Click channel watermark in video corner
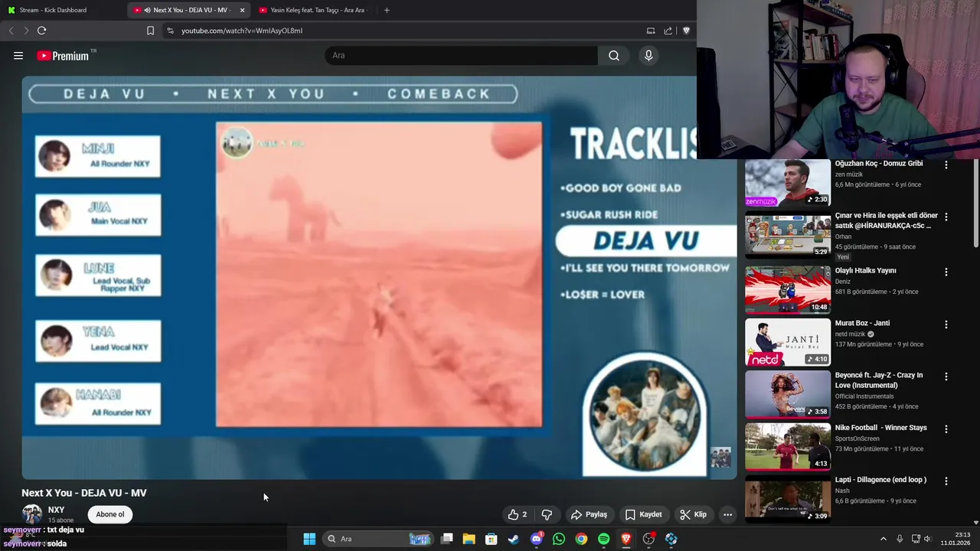This screenshot has height=551, width=980. [x=720, y=457]
